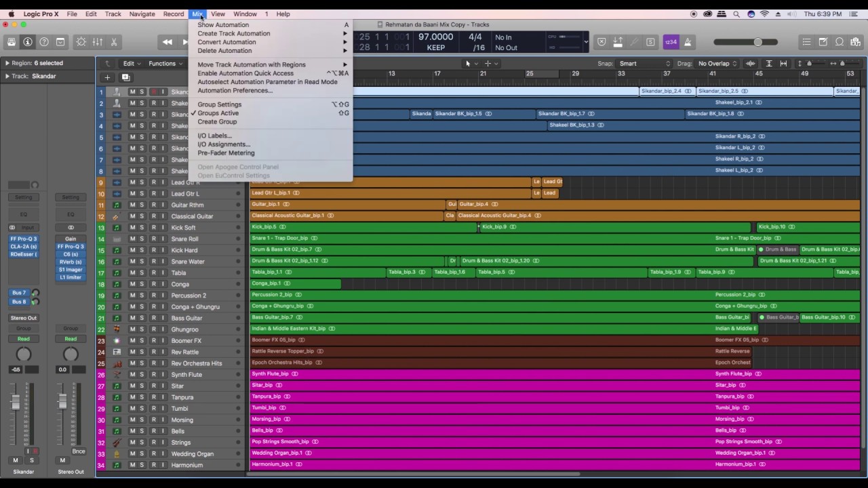The height and width of the screenshot is (488, 868).
Task: Open the Edit dropdown in Tracks area
Action: [131, 64]
